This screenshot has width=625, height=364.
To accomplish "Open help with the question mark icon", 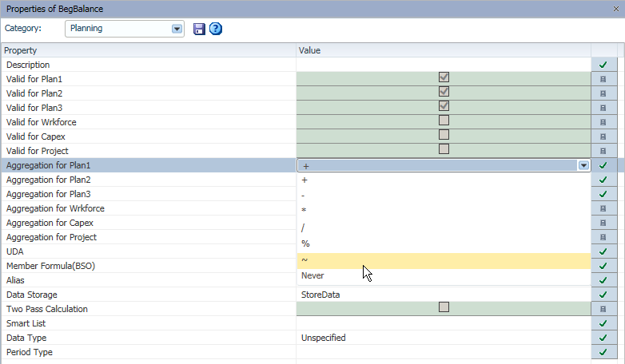I will click(x=216, y=29).
